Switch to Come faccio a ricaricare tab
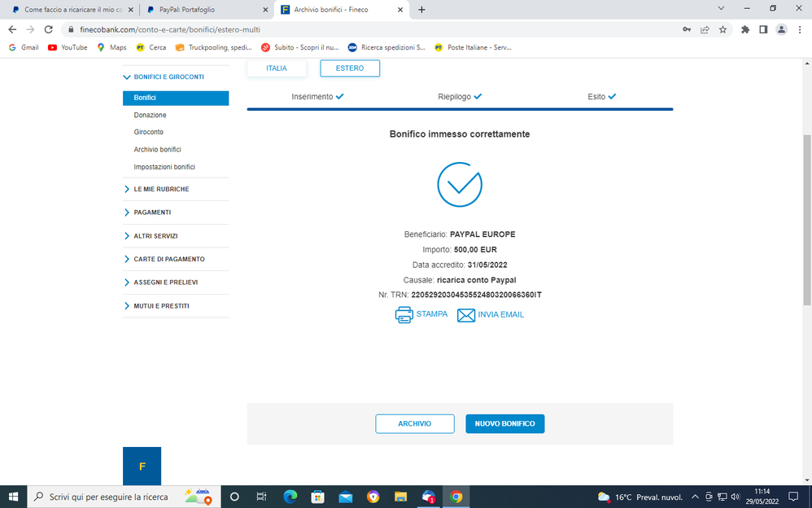The image size is (812, 508). tap(72, 9)
